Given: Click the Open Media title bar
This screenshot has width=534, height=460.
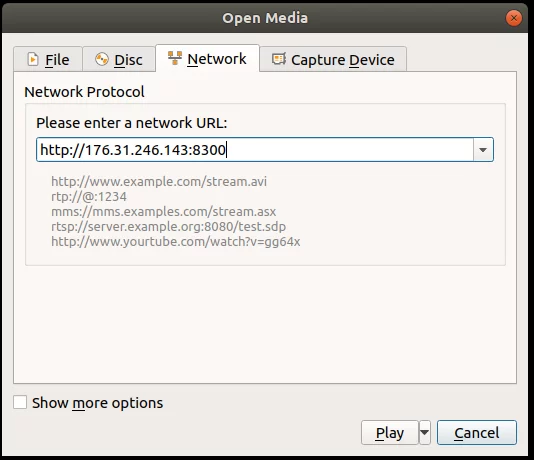Looking at the screenshot, I should point(265,18).
